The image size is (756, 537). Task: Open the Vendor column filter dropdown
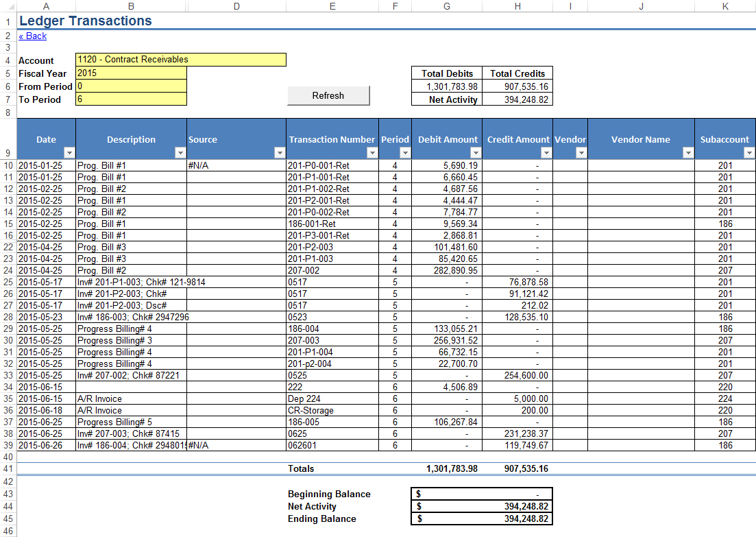[581, 153]
